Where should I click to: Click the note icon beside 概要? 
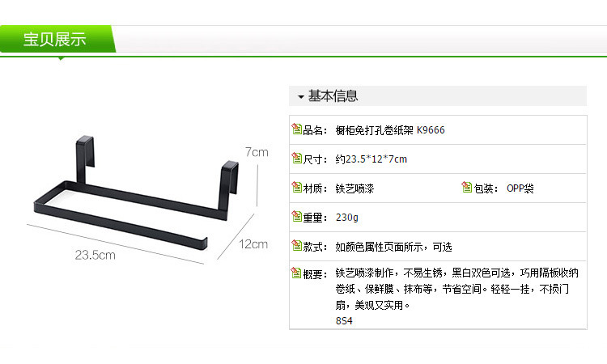[296, 273]
